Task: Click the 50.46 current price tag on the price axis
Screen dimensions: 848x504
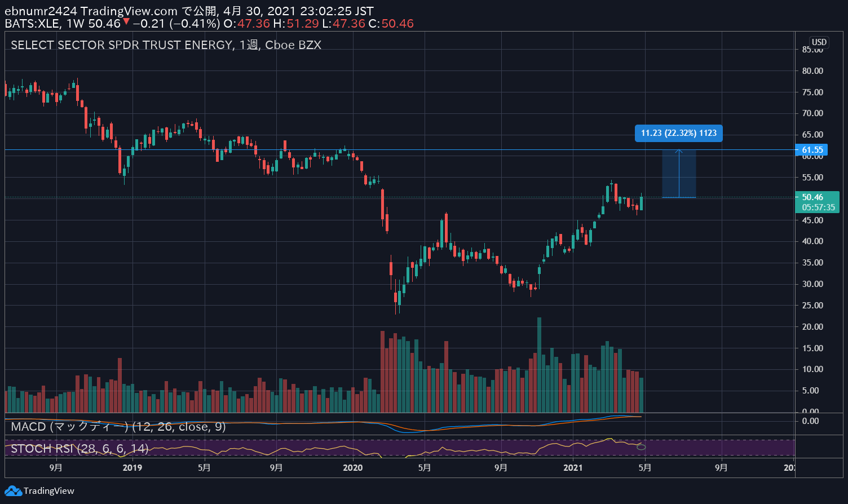Action: click(x=812, y=197)
